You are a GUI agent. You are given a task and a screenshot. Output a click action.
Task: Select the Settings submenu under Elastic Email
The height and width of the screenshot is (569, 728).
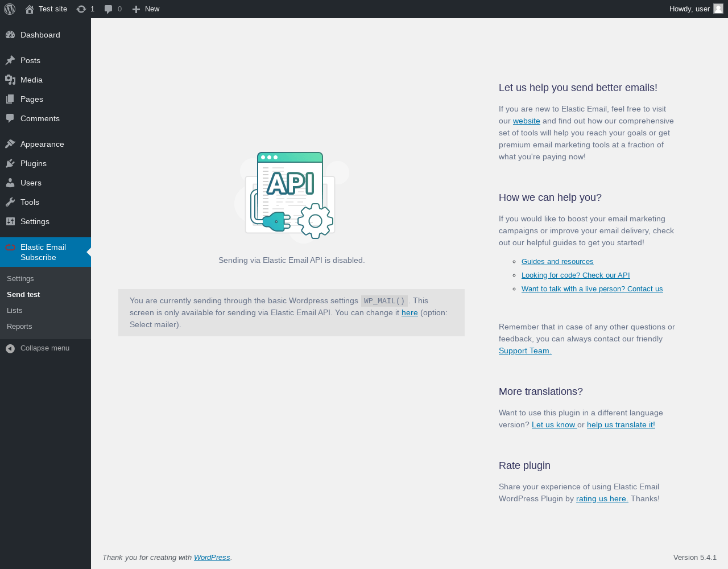(x=20, y=278)
